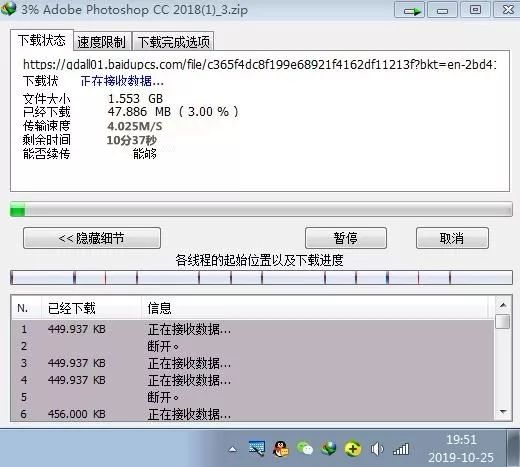Select thread row 3 in the list
The image size is (520, 467).
[253, 363]
